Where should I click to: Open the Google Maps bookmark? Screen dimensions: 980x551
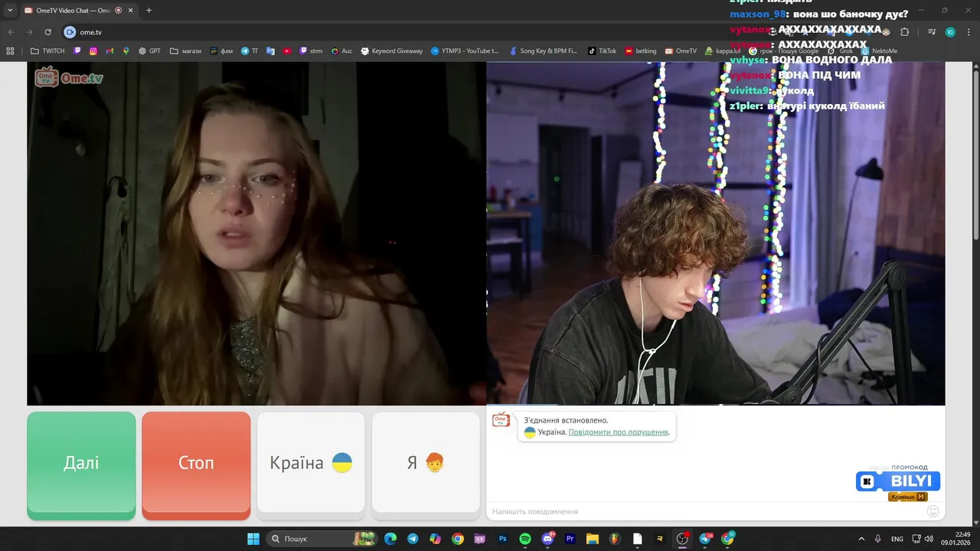(x=126, y=51)
